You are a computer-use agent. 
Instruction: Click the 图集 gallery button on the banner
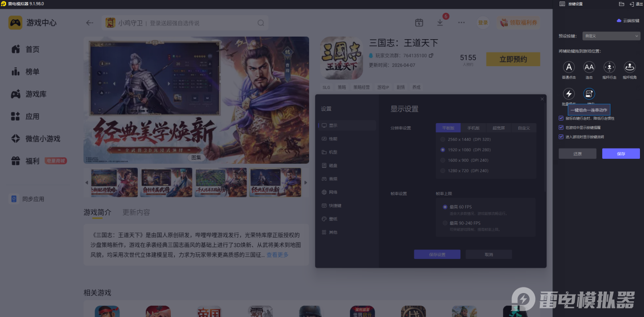(x=196, y=157)
